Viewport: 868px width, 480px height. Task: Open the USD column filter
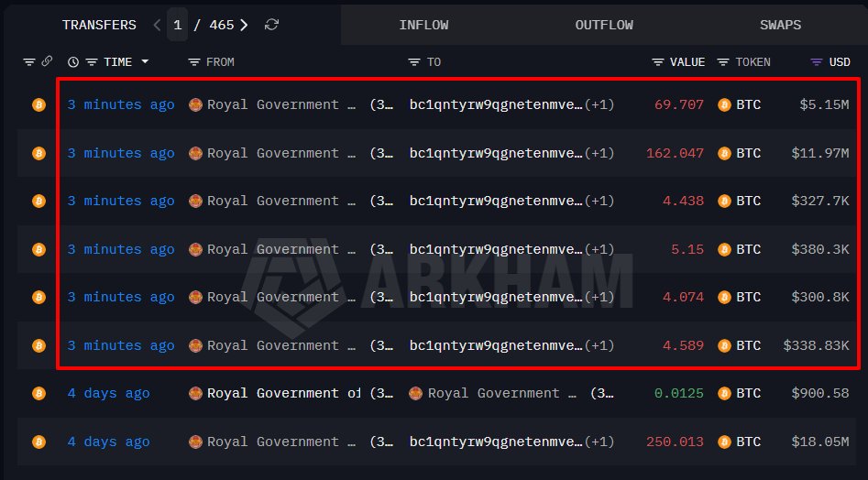817,62
